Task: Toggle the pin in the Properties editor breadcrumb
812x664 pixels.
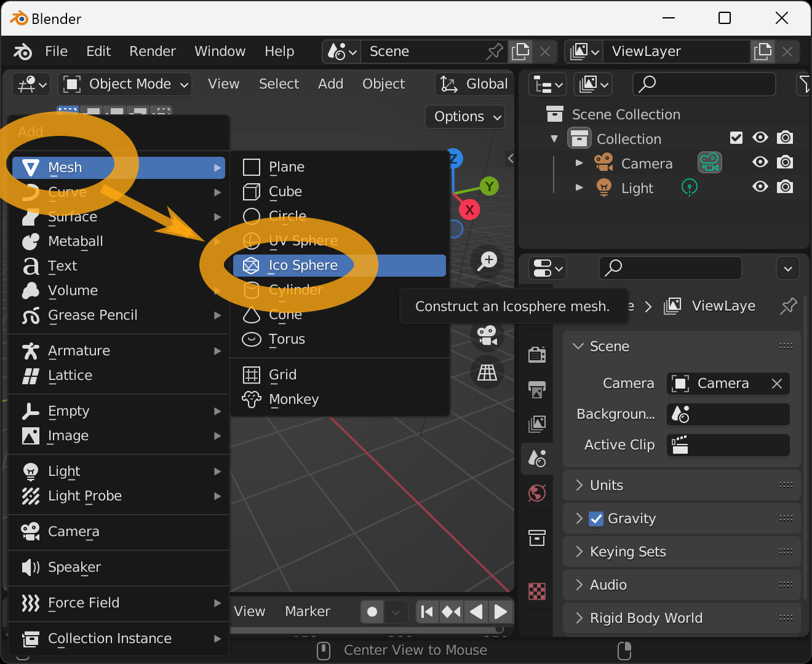Action: tap(788, 306)
